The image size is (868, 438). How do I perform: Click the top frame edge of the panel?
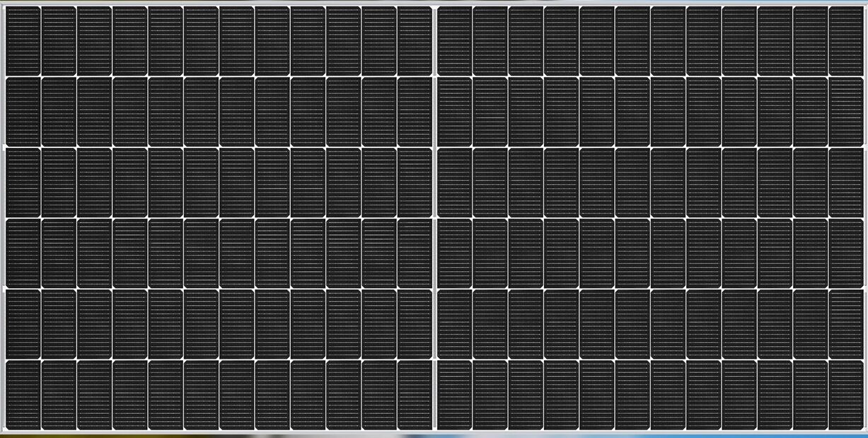[x=424, y=2]
